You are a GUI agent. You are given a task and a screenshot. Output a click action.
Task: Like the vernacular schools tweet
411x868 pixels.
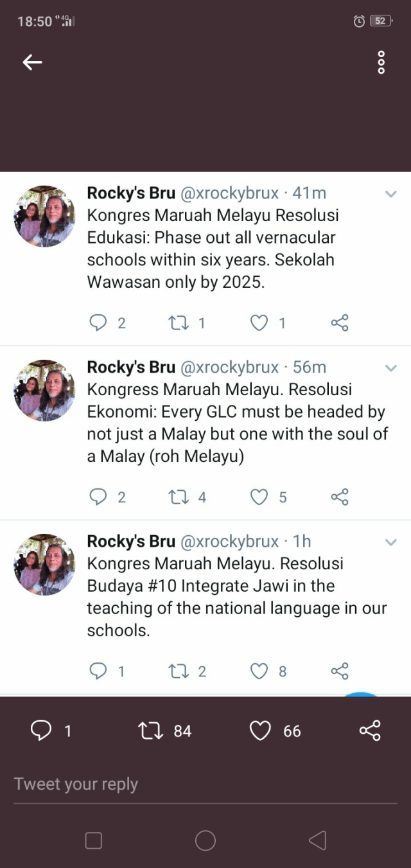click(x=259, y=323)
